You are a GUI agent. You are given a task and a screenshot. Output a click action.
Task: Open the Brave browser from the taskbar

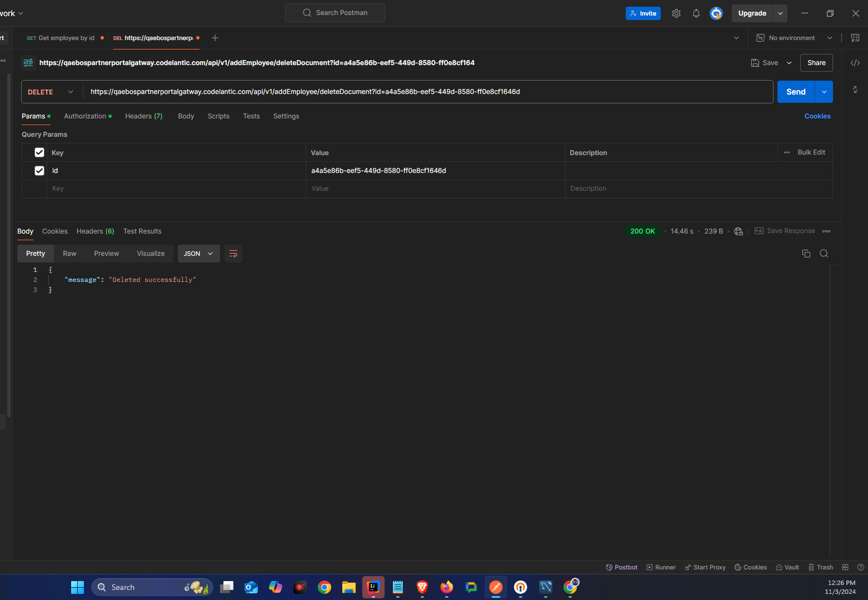[422, 587]
